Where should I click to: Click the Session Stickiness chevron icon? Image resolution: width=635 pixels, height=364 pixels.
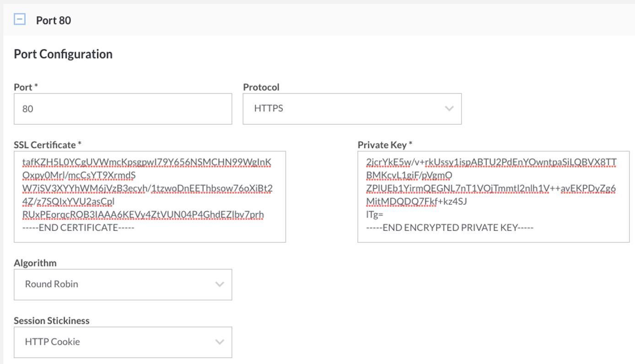click(219, 342)
